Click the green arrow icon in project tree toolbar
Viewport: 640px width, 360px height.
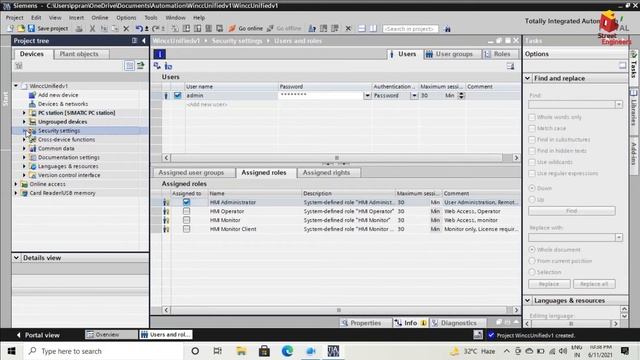(x=141, y=66)
